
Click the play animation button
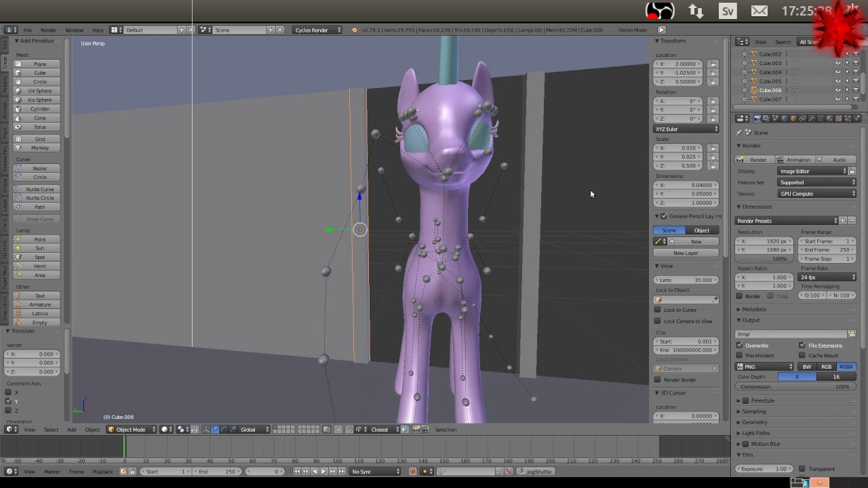[323, 472]
